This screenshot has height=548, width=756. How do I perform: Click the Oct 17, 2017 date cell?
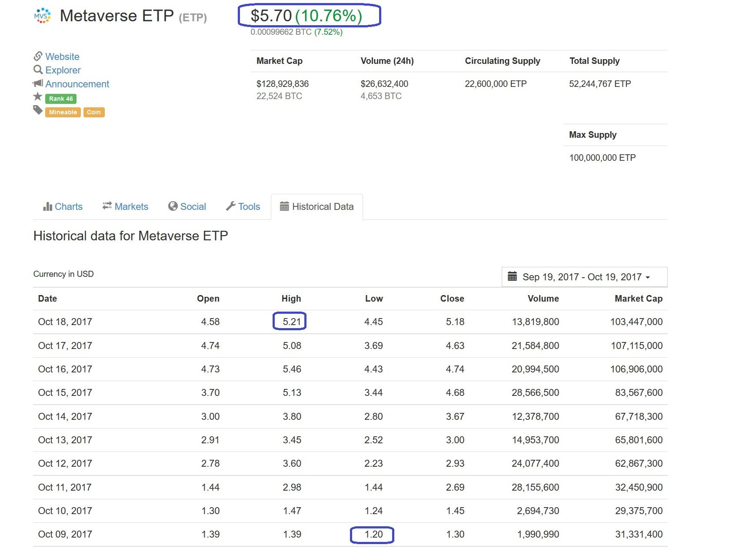pyautogui.click(x=65, y=346)
